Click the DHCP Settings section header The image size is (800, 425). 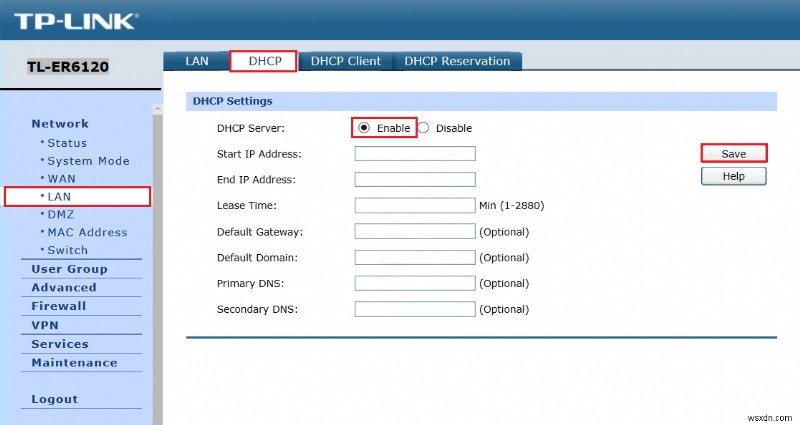[233, 101]
